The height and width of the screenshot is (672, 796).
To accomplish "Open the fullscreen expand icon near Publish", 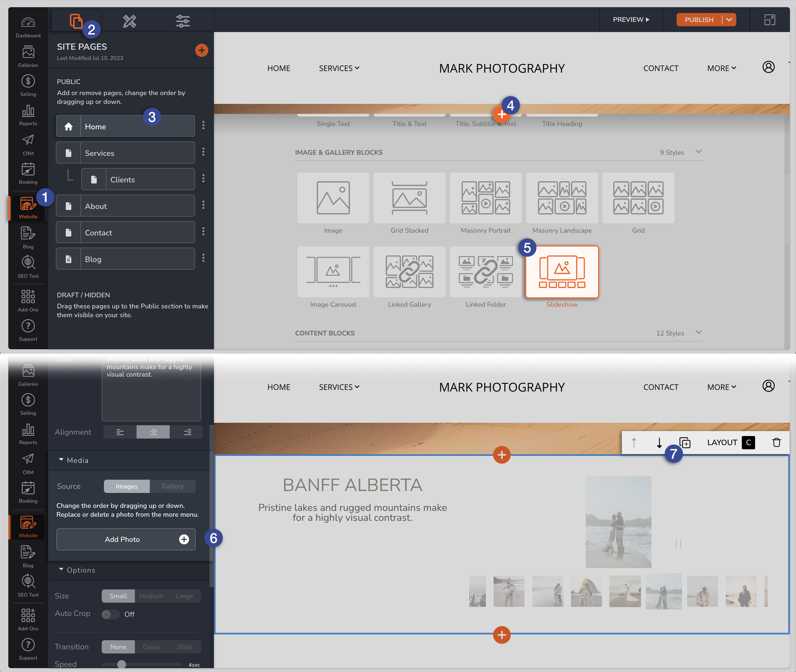I will (769, 20).
